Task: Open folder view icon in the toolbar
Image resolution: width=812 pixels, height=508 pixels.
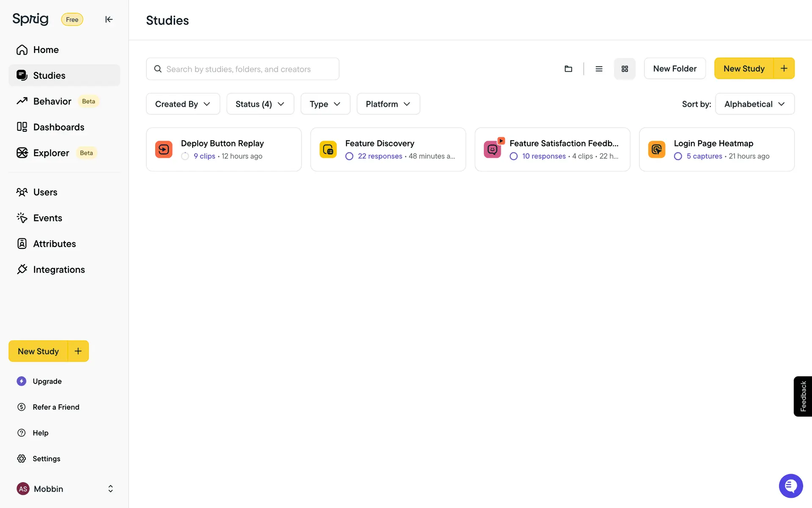Action: pyautogui.click(x=568, y=69)
